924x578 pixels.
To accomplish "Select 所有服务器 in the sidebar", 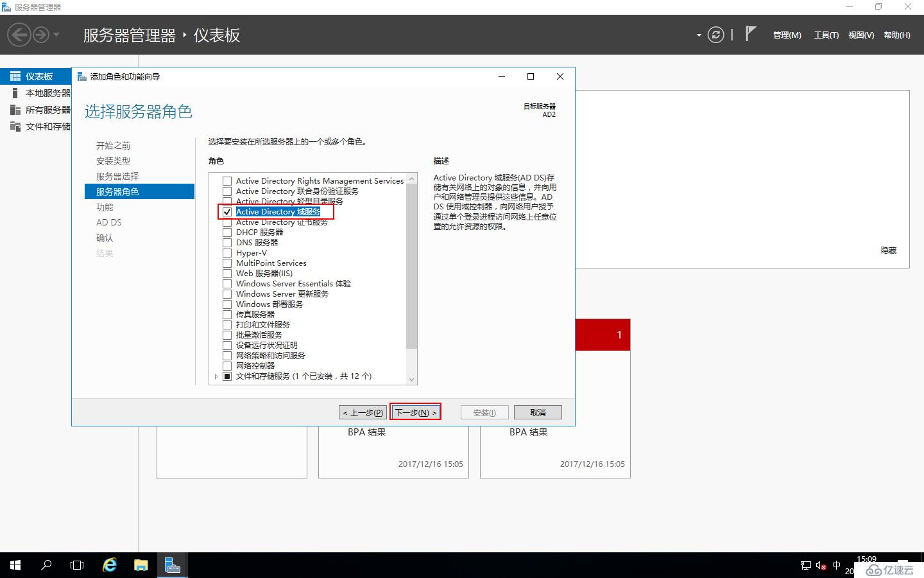I will pos(36,110).
